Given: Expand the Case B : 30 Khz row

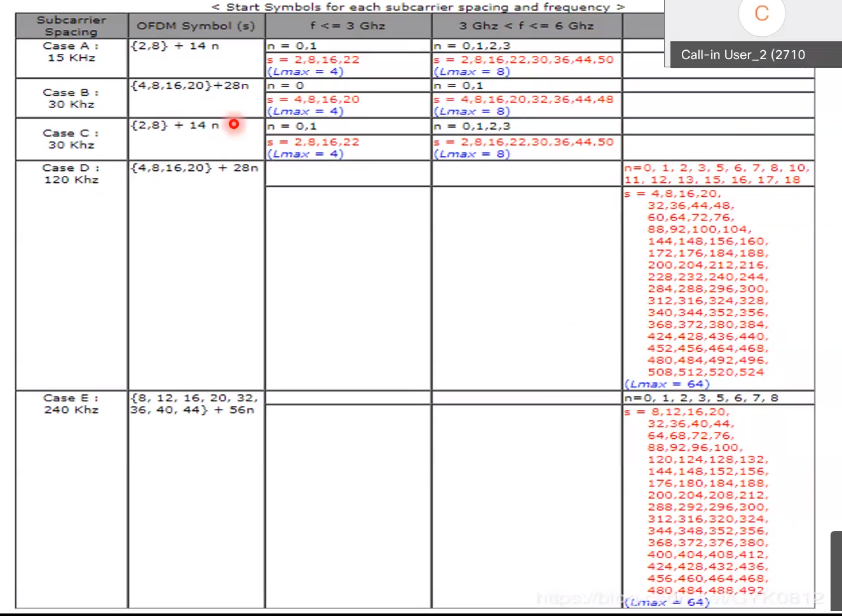Looking at the screenshot, I should 70,98.
